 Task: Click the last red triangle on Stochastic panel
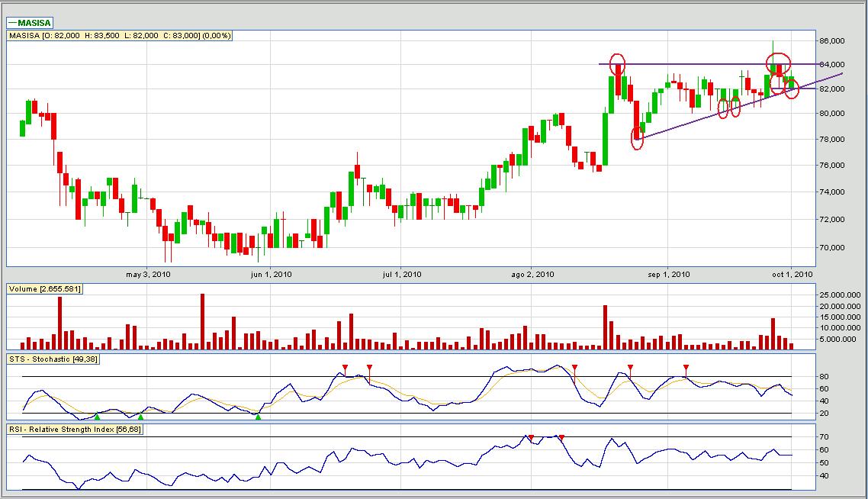click(686, 368)
